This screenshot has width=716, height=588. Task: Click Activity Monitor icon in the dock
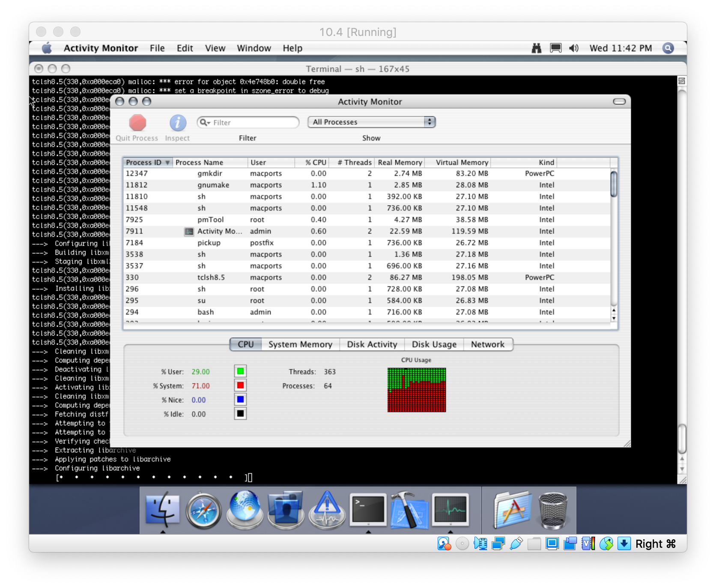[x=450, y=509]
